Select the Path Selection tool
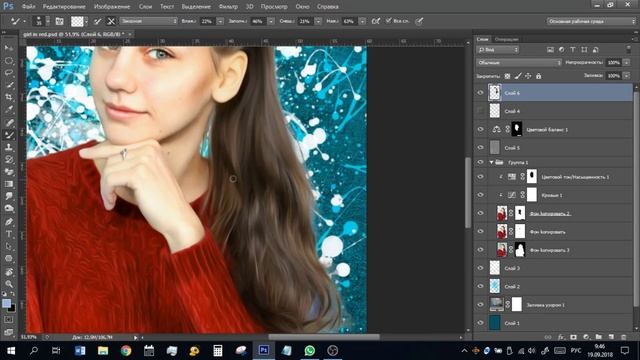 (x=9, y=246)
